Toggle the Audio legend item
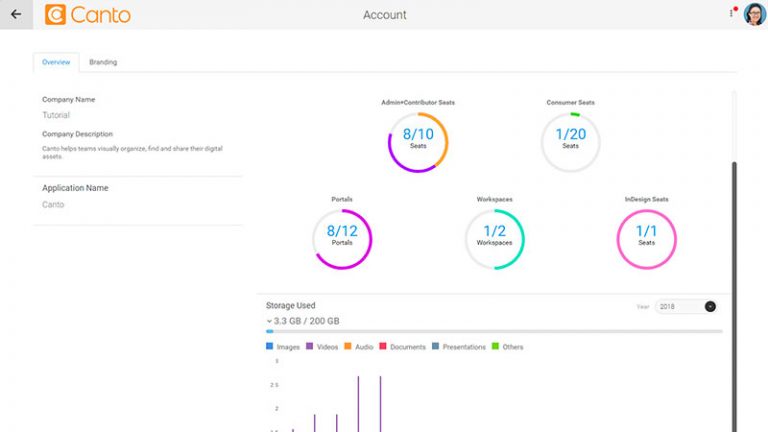 coord(359,347)
